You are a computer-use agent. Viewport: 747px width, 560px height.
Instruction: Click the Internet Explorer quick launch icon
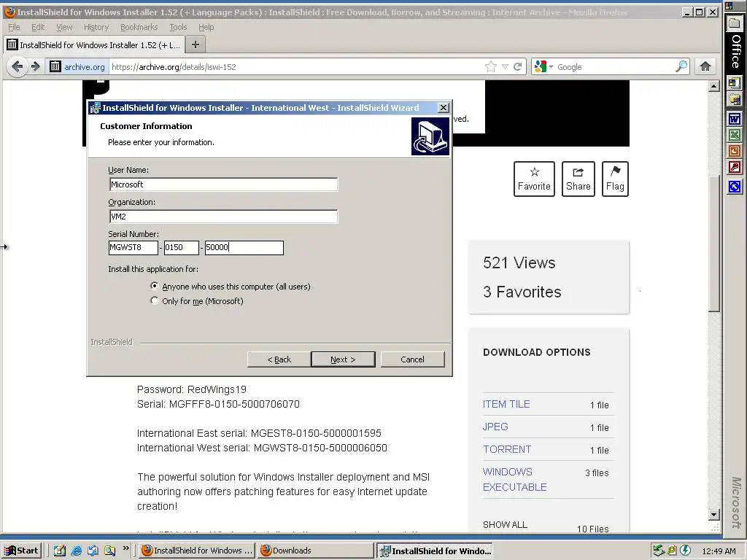coord(76,551)
